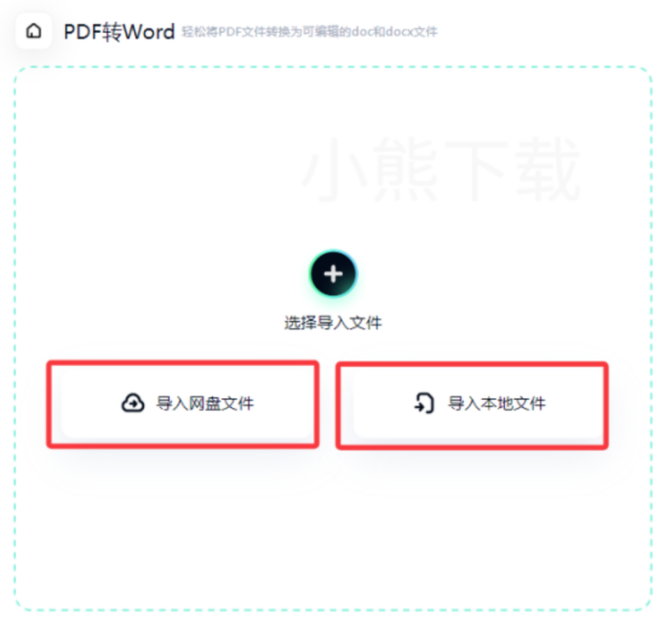This screenshot has height=631, width=672.
Task: Add a file with the plus button
Action: click(x=333, y=274)
